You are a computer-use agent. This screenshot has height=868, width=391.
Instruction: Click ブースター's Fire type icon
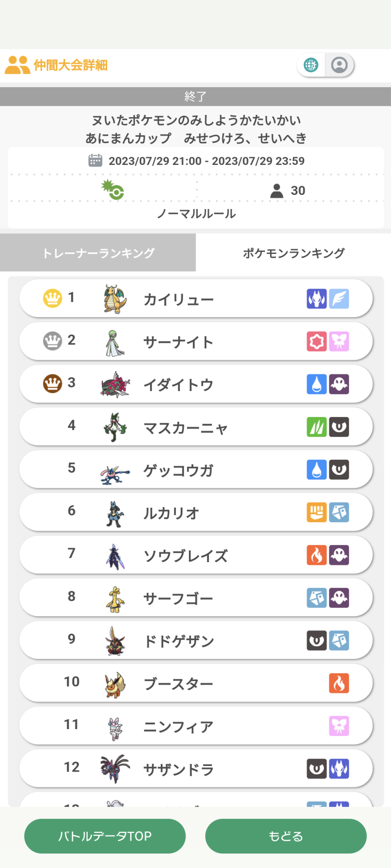tap(339, 683)
